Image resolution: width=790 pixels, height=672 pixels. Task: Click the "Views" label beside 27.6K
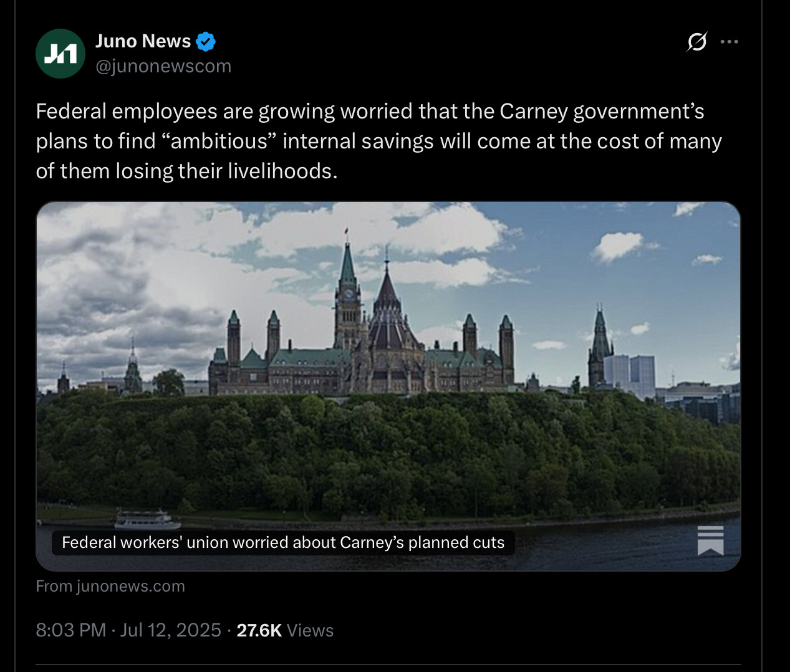click(x=311, y=630)
